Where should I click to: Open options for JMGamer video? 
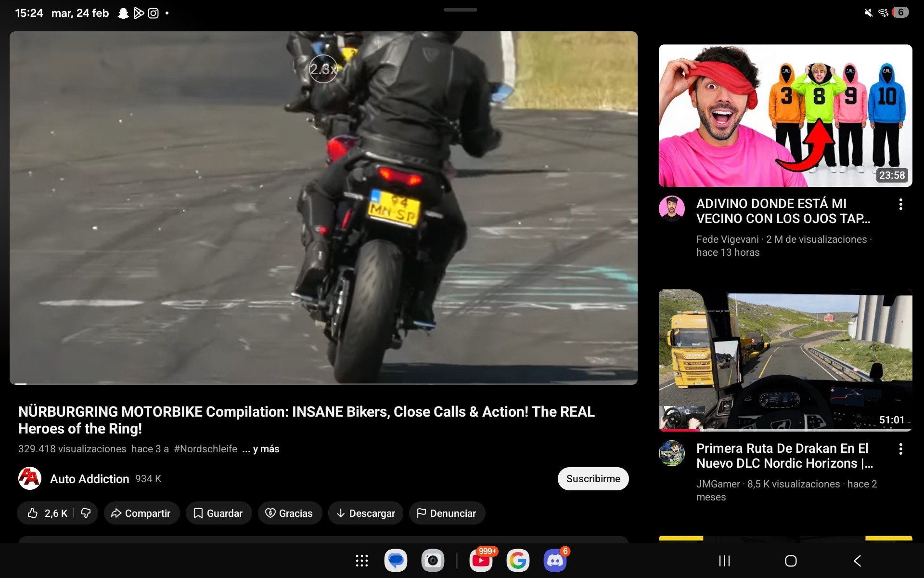point(900,449)
